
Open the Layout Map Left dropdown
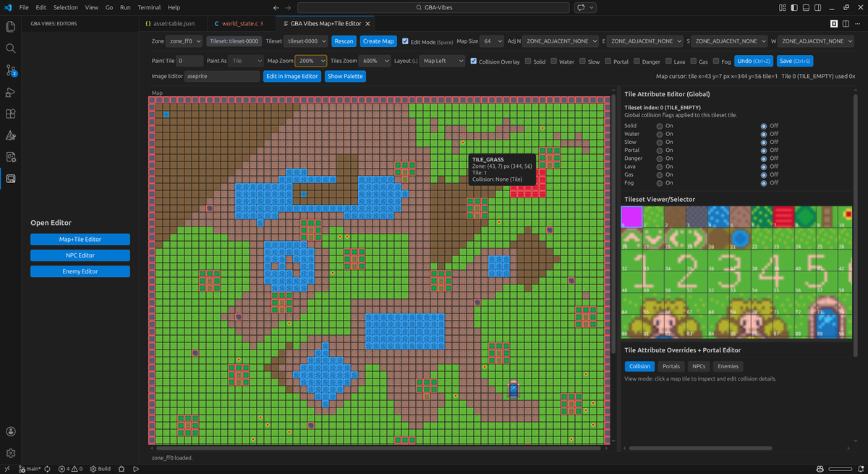[443, 61]
